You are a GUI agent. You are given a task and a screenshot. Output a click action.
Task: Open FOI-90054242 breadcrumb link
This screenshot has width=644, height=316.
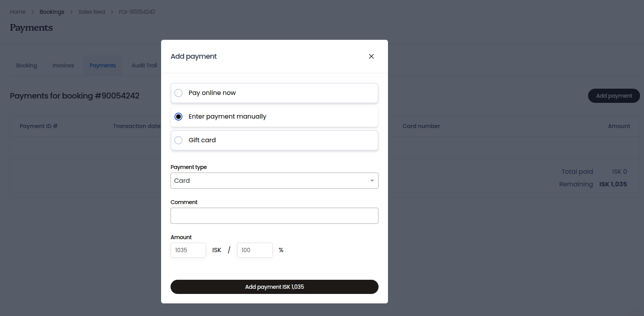point(137,12)
